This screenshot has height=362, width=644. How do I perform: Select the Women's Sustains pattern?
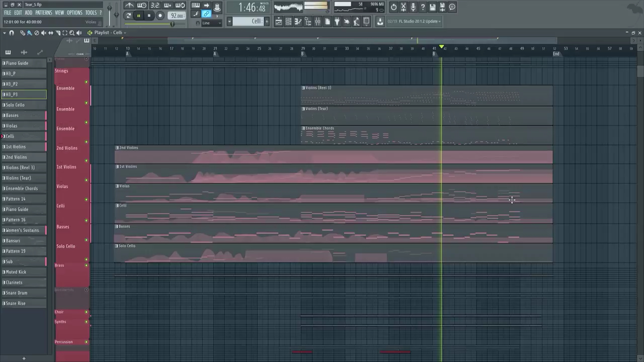point(22,230)
